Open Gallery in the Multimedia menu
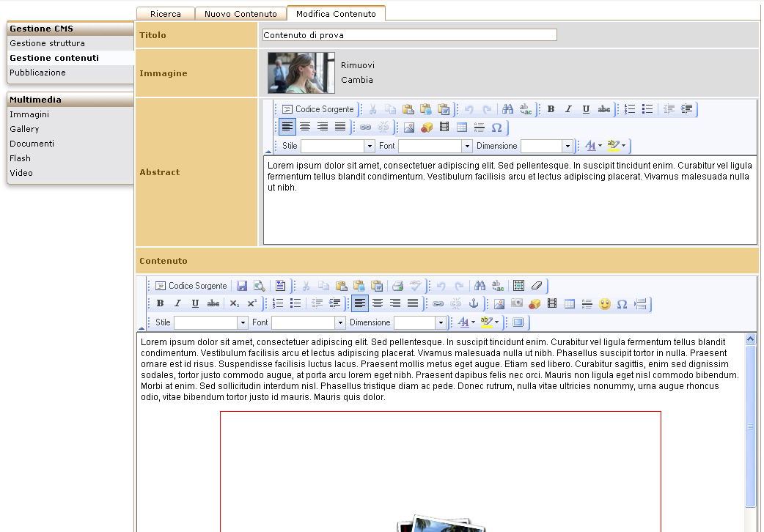Viewport: 764px width, 532px height. point(24,129)
